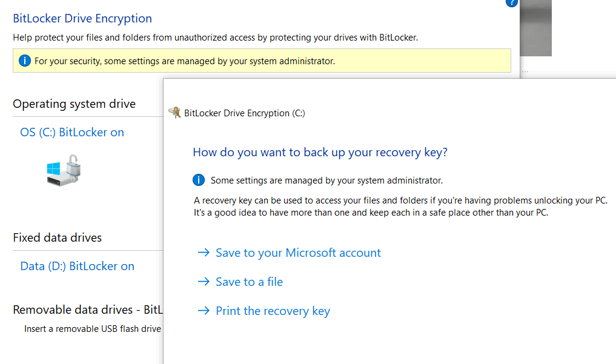Click 'A recovery key can be used' paragraph
This screenshot has height=364, width=616.
[x=400, y=207]
